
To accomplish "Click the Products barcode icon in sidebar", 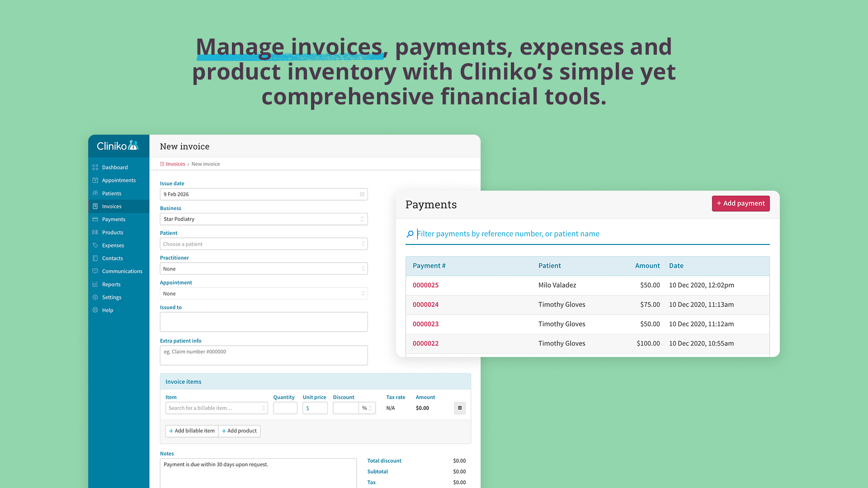I will pyautogui.click(x=95, y=232).
